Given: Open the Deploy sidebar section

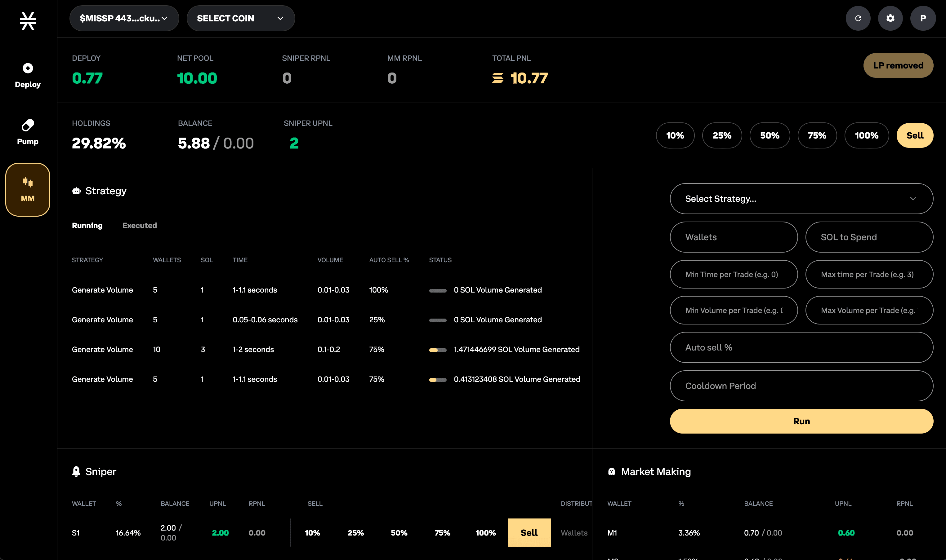Looking at the screenshot, I should (x=28, y=76).
